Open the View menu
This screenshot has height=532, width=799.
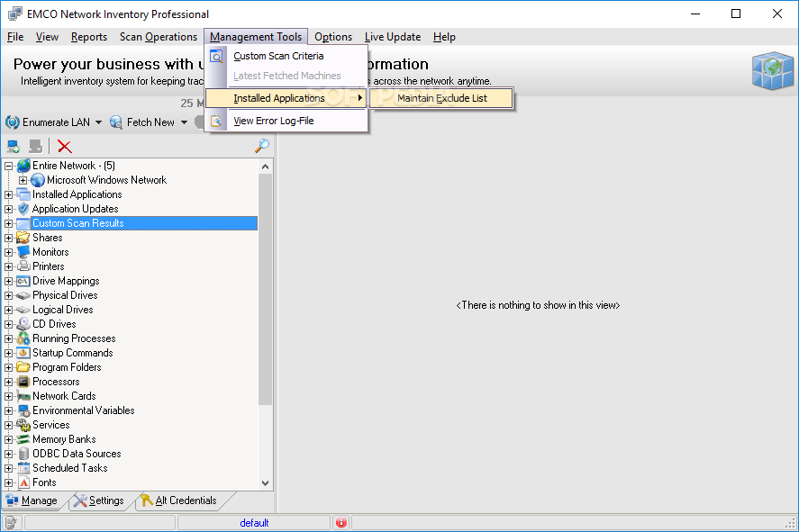point(47,37)
